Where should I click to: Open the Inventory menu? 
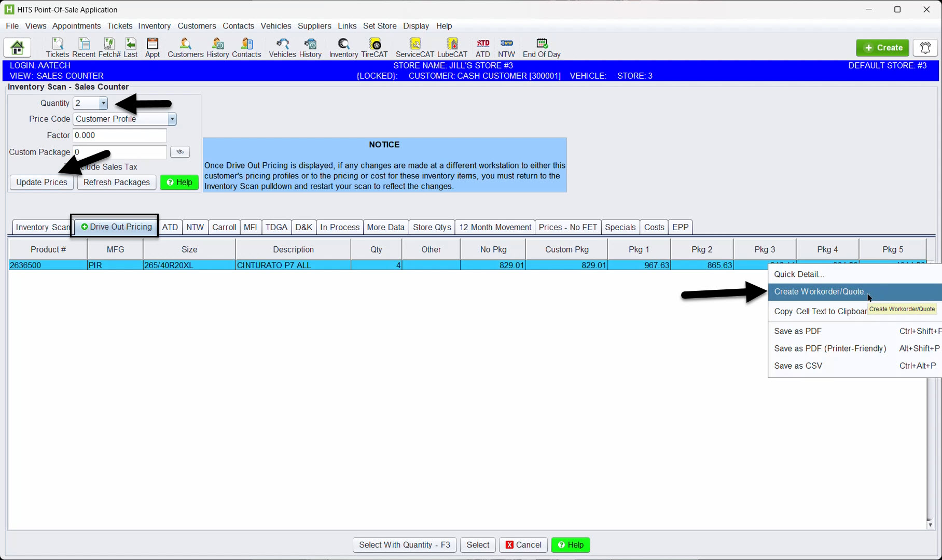click(154, 26)
